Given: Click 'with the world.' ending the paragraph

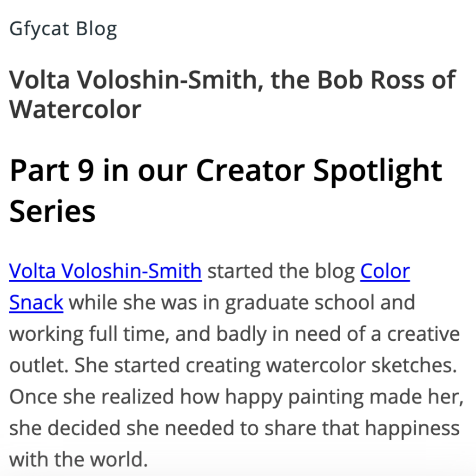Looking at the screenshot, I should pos(79,459).
